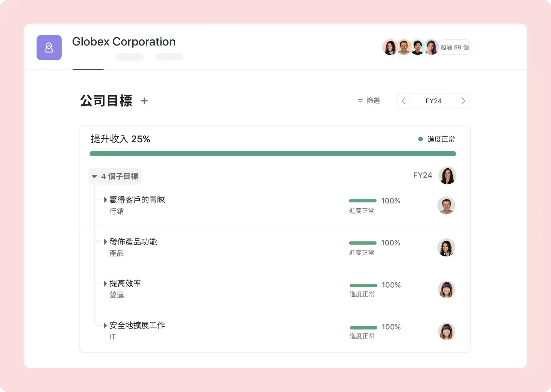Click the green progress bar for 提升收入 25%
The image size is (551, 392).
pyautogui.click(x=272, y=154)
